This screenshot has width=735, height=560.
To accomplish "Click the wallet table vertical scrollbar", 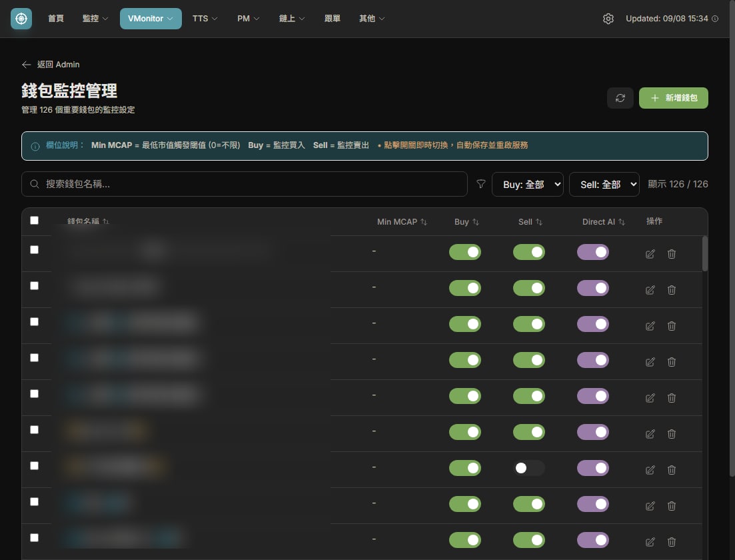I will pos(704,254).
